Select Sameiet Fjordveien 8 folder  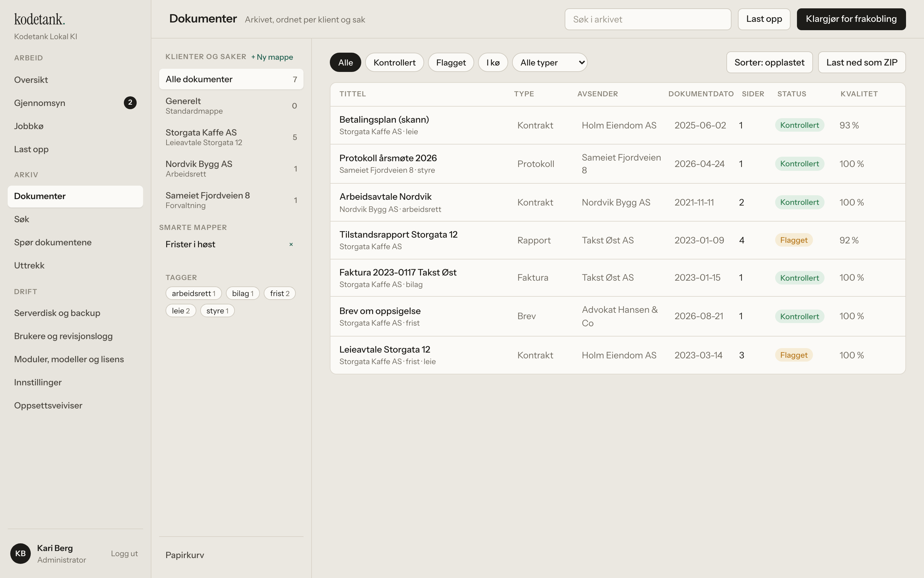coord(231,200)
